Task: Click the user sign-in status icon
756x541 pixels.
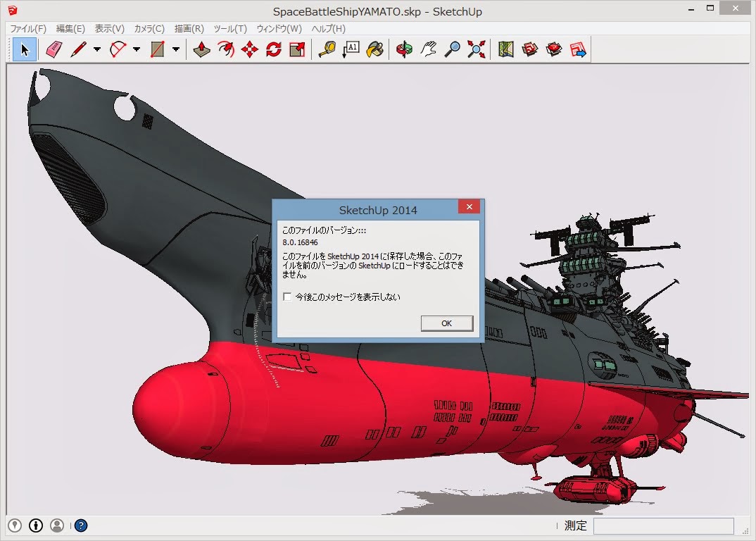Action: (57, 525)
